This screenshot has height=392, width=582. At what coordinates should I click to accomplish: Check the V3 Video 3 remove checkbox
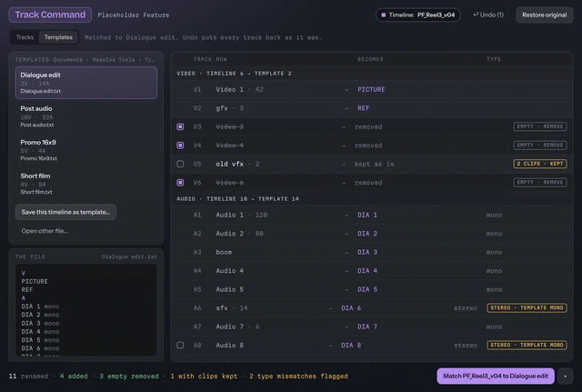(180, 126)
